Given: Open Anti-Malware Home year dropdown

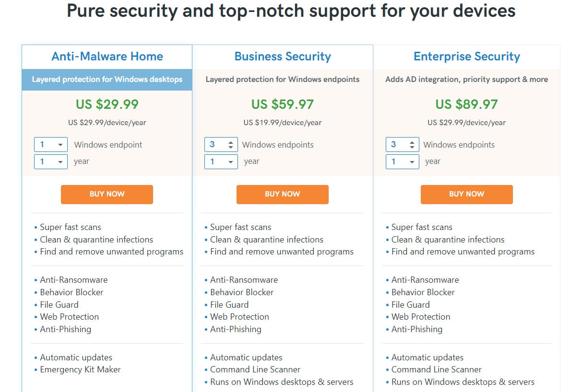Looking at the screenshot, I should pyautogui.click(x=50, y=161).
